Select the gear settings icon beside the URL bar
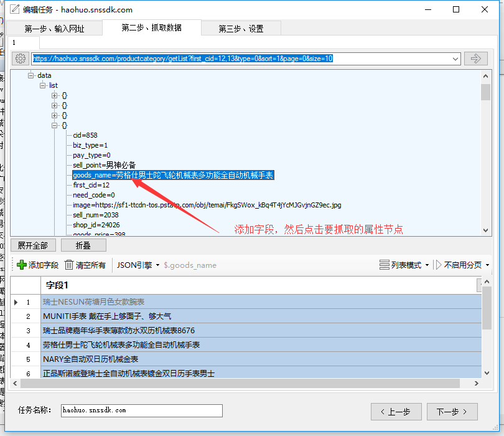The image size is (504, 436). coord(19,58)
